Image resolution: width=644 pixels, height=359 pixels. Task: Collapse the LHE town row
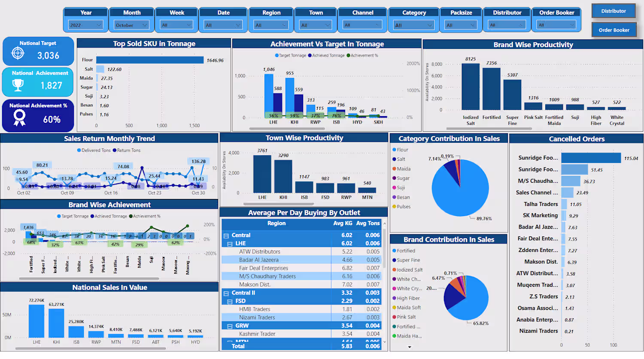230,244
